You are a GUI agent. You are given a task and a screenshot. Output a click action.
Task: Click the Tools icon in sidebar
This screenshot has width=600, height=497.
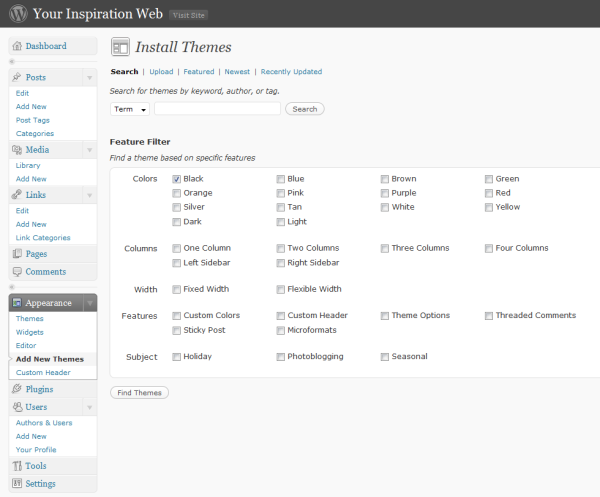(x=17, y=466)
